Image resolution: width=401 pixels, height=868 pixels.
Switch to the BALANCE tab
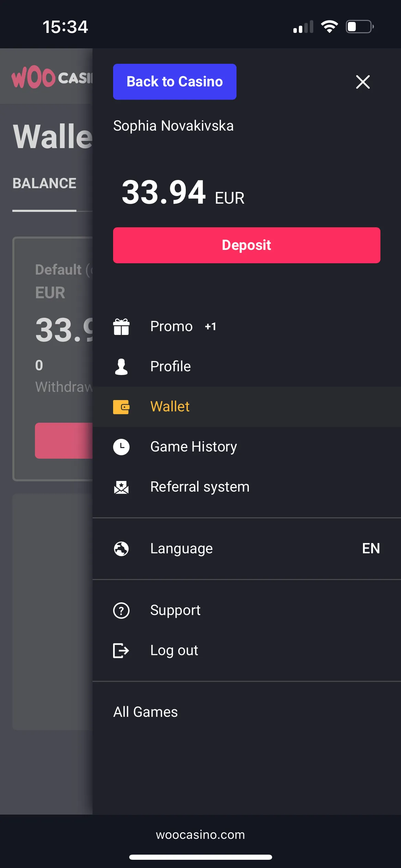tap(45, 183)
